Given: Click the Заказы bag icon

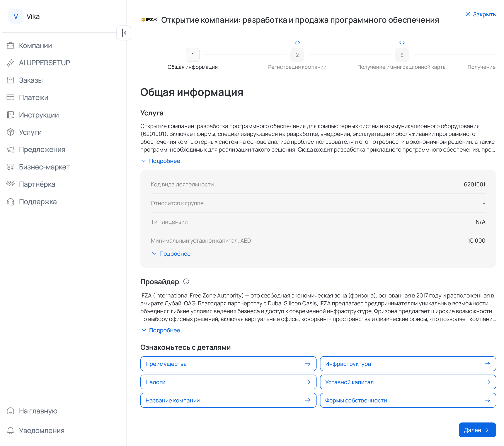Looking at the screenshot, I should coord(10,80).
